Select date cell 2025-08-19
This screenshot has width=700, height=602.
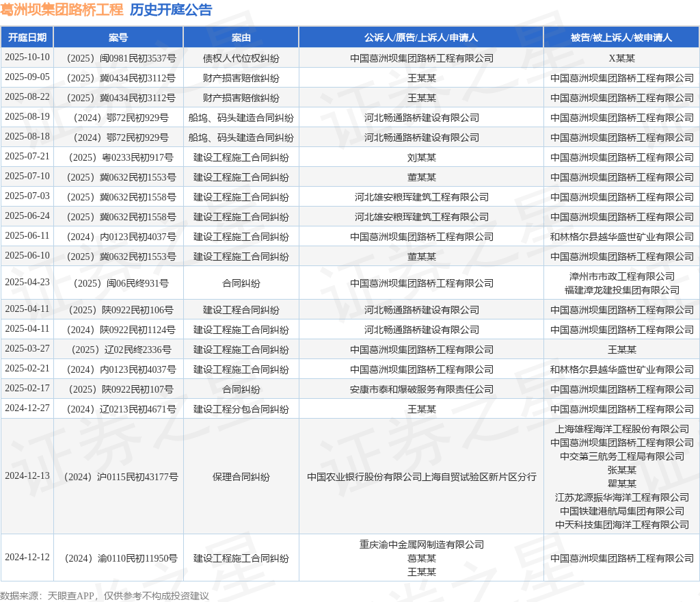coord(27,116)
